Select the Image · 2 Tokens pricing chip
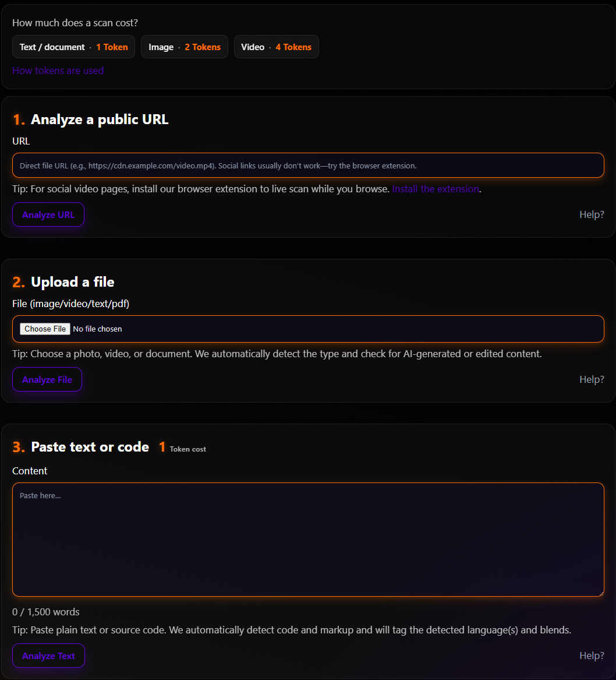The image size is (616, 680). click(x=184, y=47)
